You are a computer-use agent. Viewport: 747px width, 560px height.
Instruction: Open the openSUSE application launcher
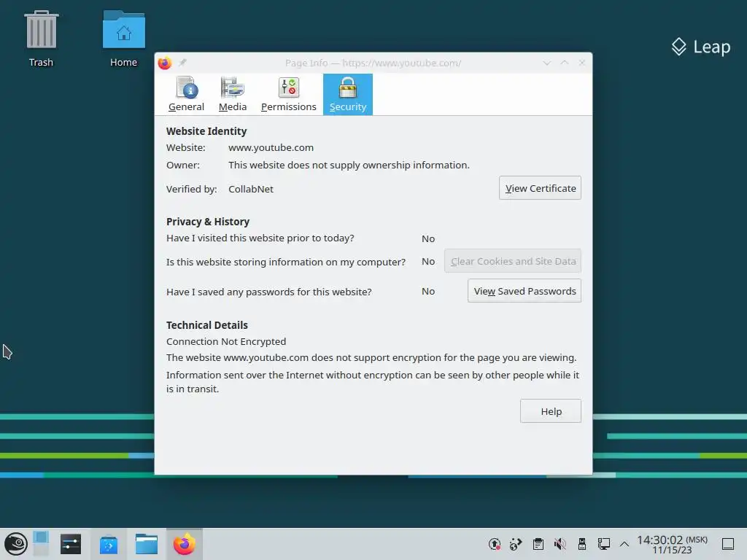[x=16, y=544]
